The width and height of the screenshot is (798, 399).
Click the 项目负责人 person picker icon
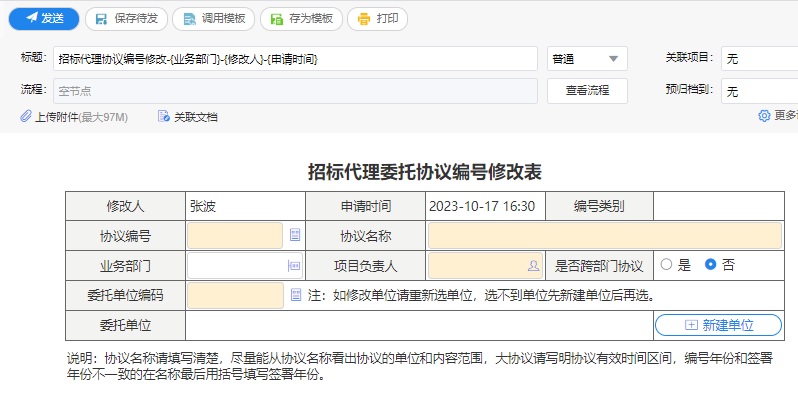coord(533,265)
